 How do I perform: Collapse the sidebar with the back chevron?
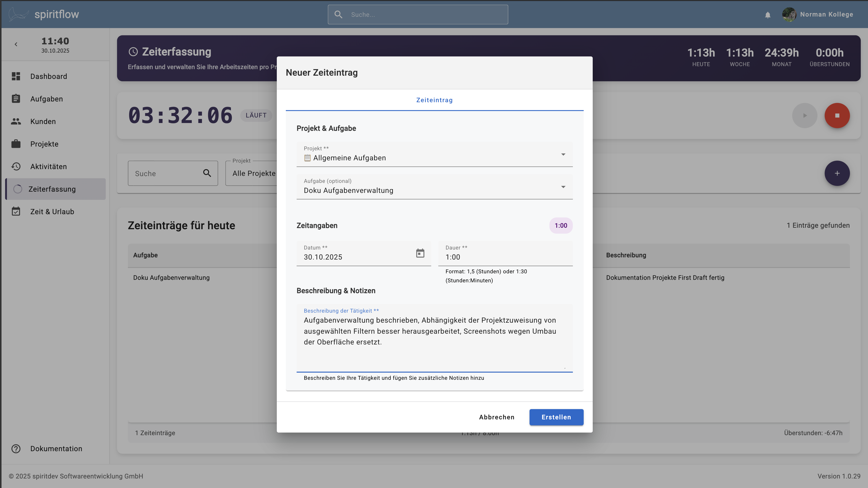coord(16,44)
